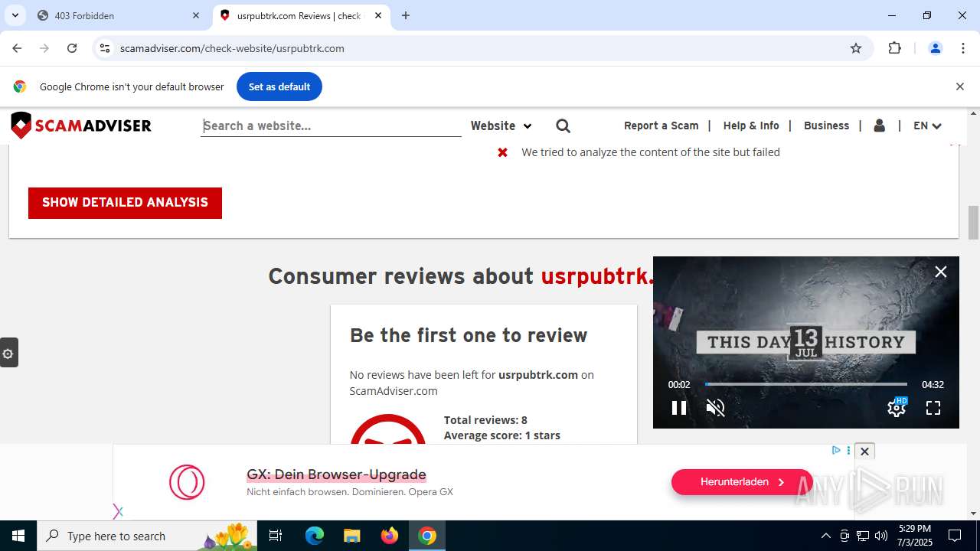The image size is (980, 551).
Task: Click Herunterladen button in Opera ad
Action: (742, 482)
